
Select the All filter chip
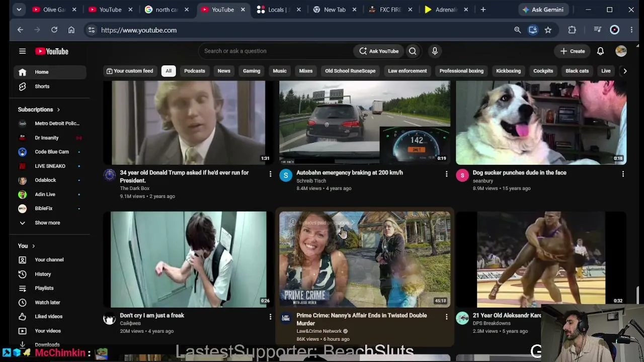click(169, 71)
